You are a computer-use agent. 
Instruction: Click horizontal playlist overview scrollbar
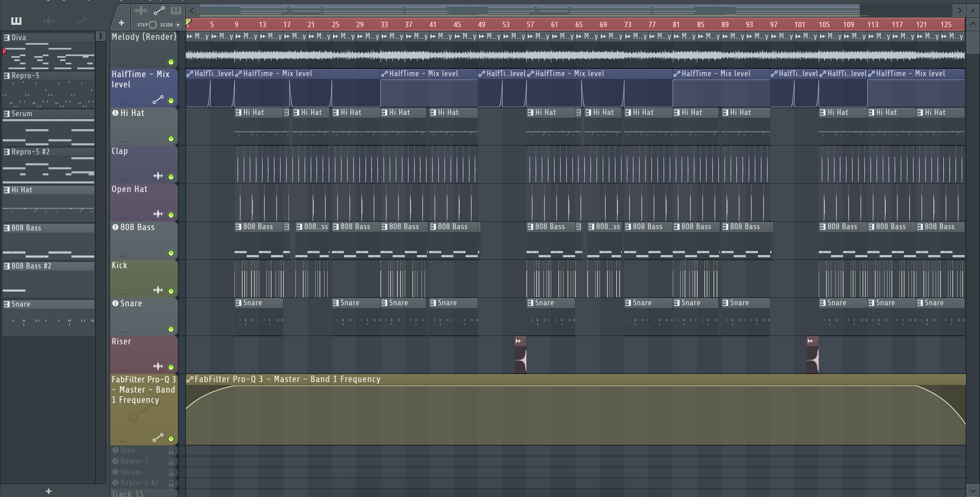point(529,10)
